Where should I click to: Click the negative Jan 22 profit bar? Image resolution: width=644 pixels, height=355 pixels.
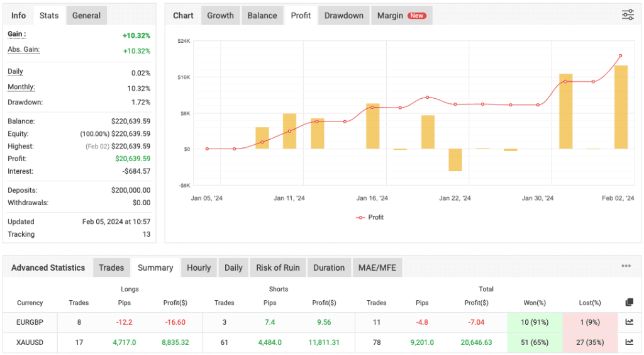click(455, 160)
